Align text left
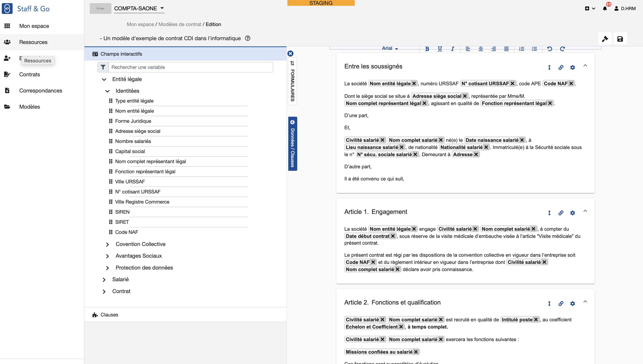 coord(468,49)
